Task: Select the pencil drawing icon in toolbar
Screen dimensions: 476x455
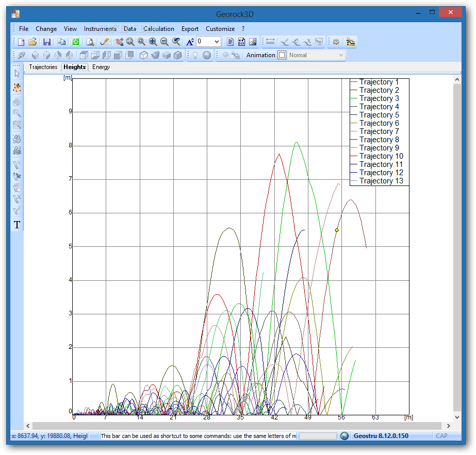Action: tap(104, 42)
